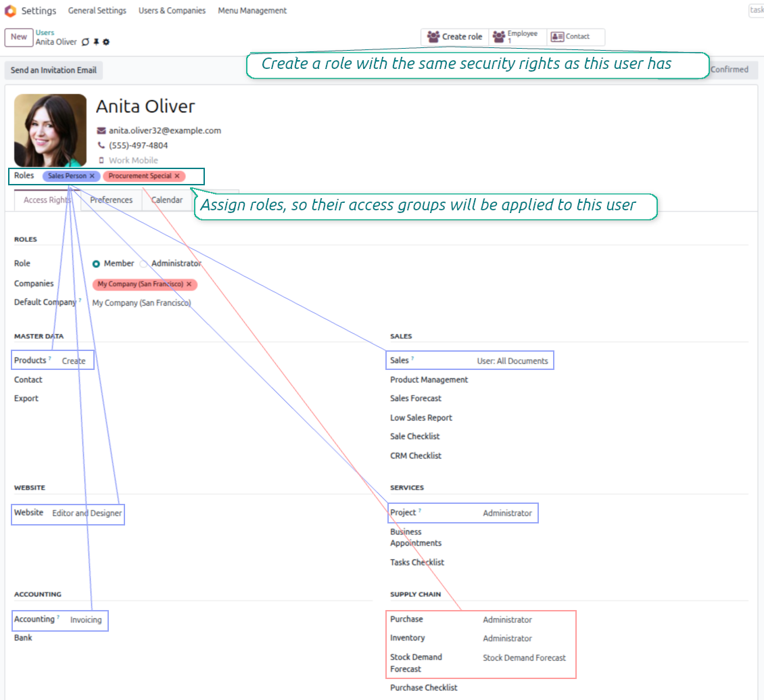Image resolution: width=764 pixels, height=700 pixels.
Task: Open the Website access level dropdown
Action: (87, 513)
